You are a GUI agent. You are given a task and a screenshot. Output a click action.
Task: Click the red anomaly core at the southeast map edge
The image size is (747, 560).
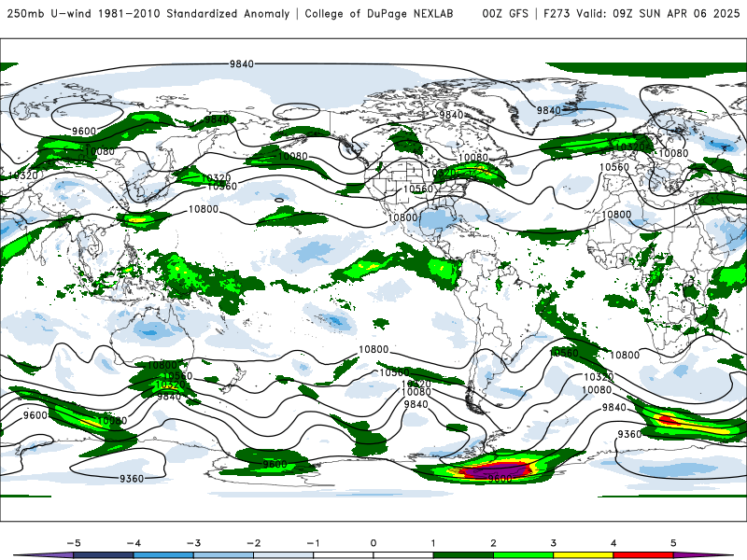click(x=669, y=420)
